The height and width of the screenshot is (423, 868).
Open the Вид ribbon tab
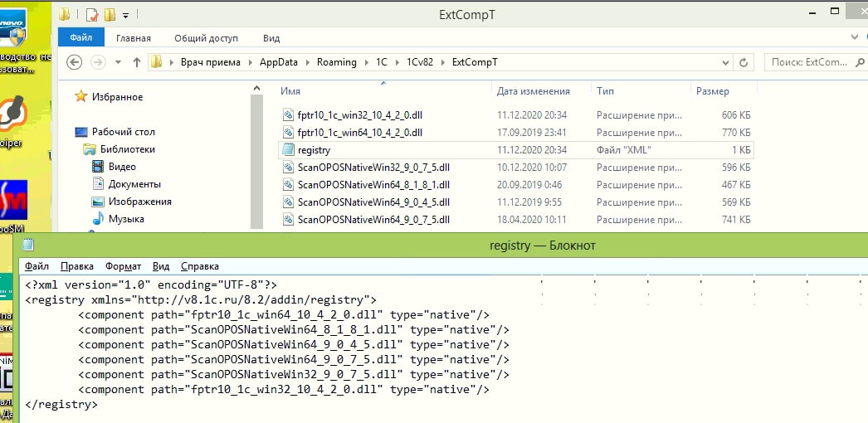point(271,38)
